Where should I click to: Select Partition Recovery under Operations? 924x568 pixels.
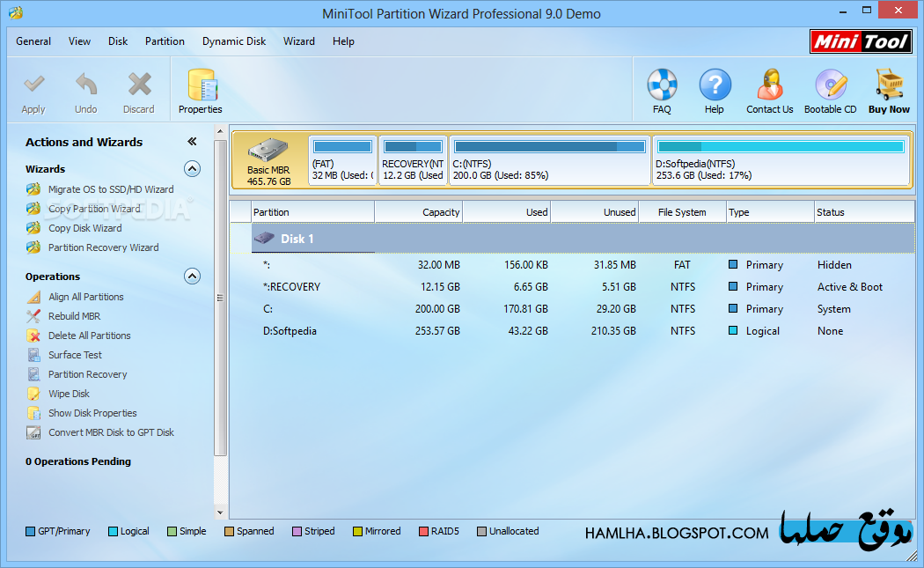(87, 374)
